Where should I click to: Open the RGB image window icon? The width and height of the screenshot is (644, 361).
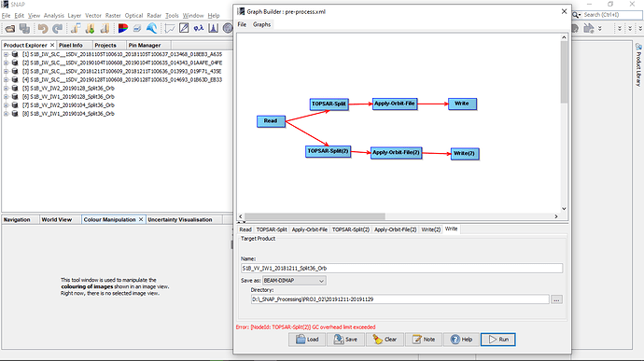click(123, 28)
